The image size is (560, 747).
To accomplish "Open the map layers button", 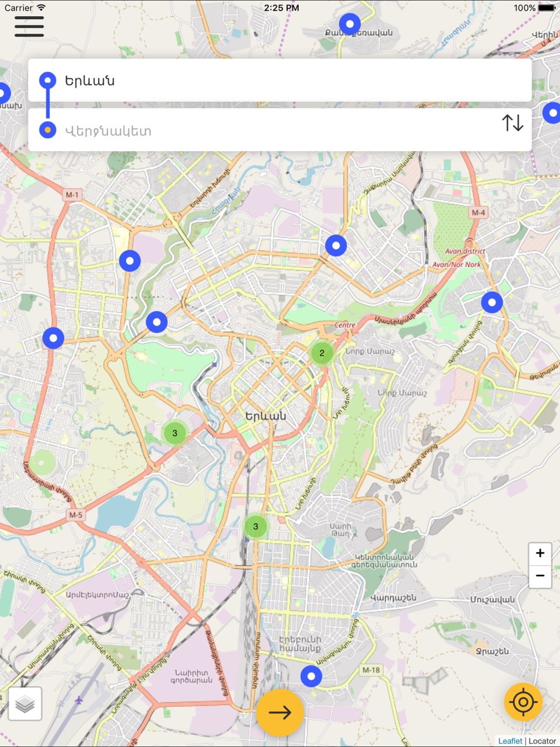I will [x=25, y=704].
